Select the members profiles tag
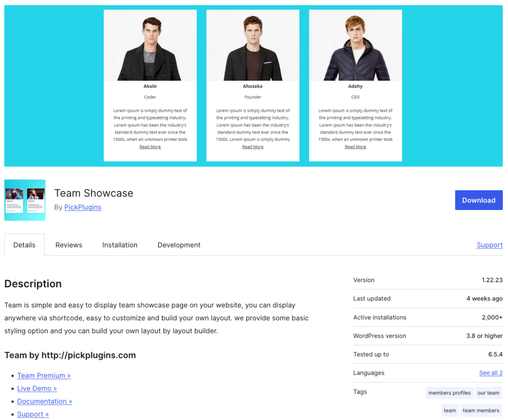This screenshot has width=508, height=420. [x=449, y=393]
